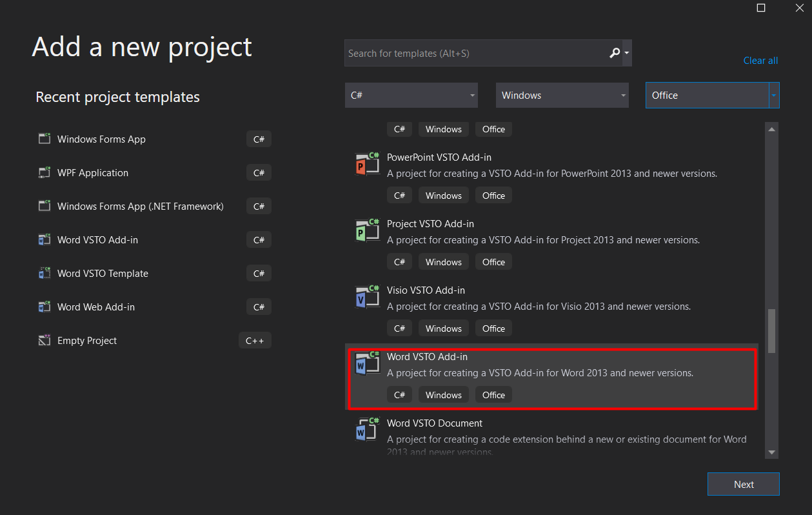Click the search magnifier icon
Viewport: 812px width, 515px height.
click(615, 53)
